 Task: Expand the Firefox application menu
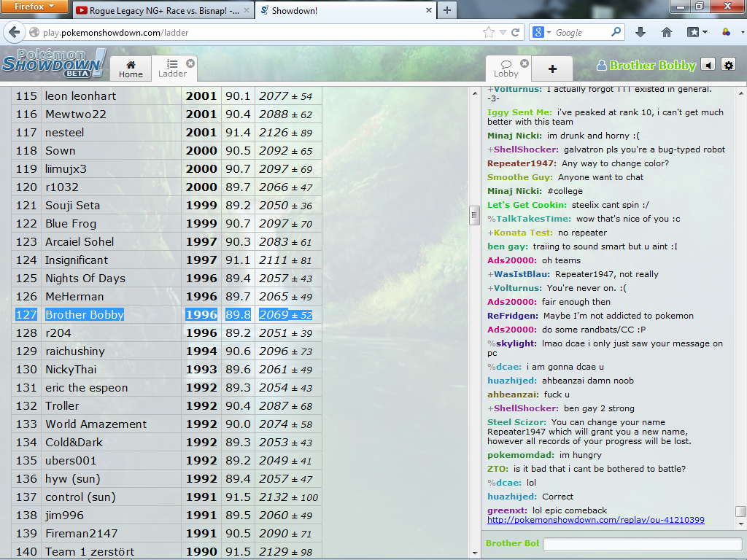pos(34,7)
